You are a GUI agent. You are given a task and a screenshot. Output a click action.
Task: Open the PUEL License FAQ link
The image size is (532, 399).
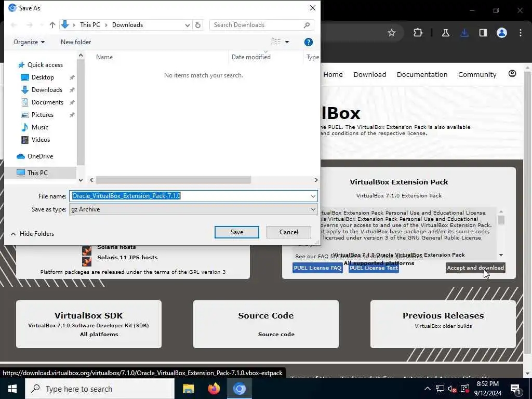[x=317, y=268]
